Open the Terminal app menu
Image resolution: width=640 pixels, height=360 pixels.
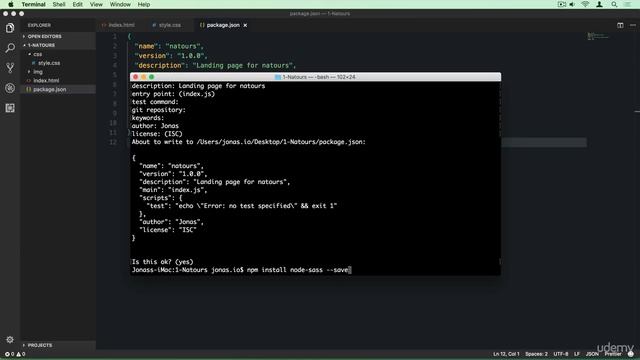[33, 4]
